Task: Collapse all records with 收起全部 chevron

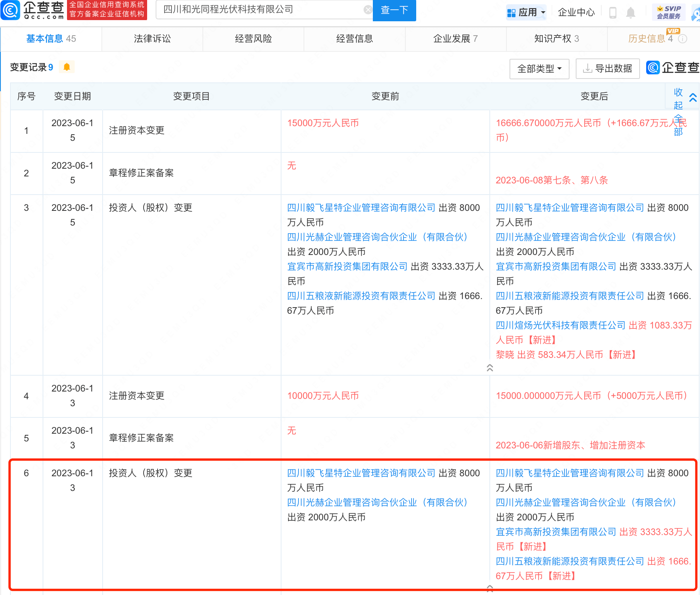Action: [693, 97]
